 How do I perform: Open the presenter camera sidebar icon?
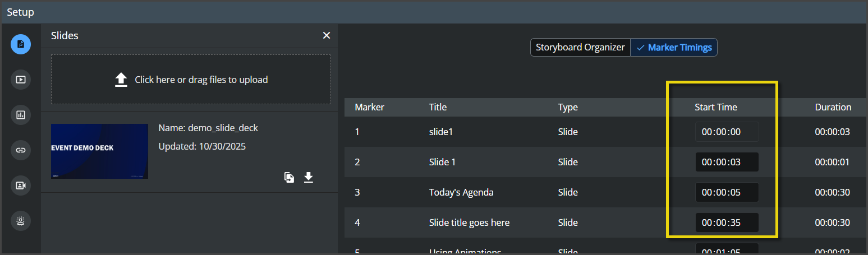[x=21, y=186]
